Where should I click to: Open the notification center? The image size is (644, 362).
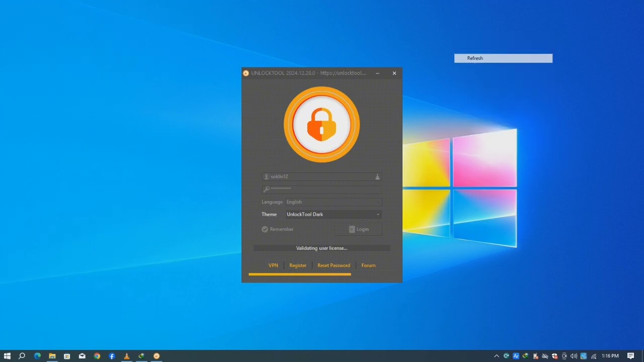630,356
